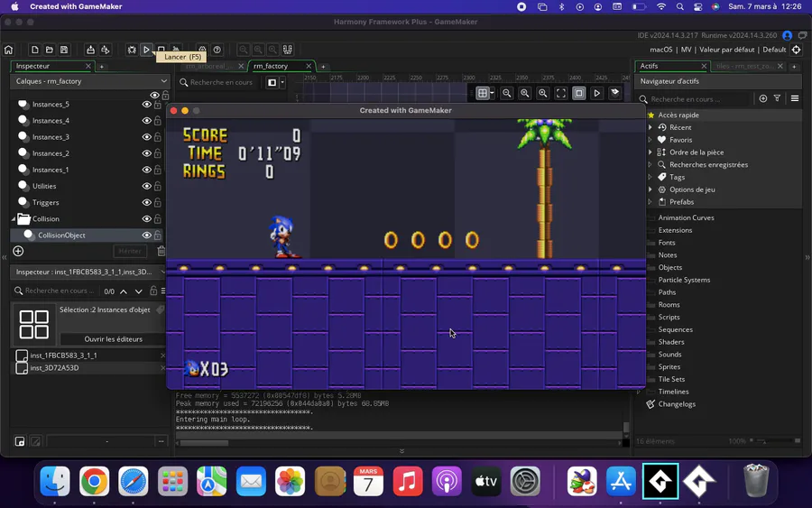Hide the Triggers layer
Viewport: 812px width, 508px height.
146,202
